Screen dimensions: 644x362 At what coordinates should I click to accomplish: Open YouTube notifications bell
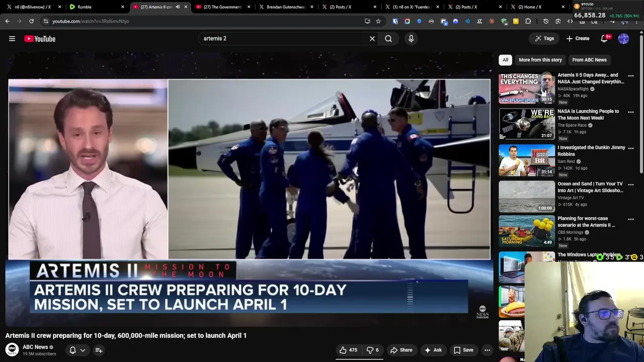tap(605, 39)
